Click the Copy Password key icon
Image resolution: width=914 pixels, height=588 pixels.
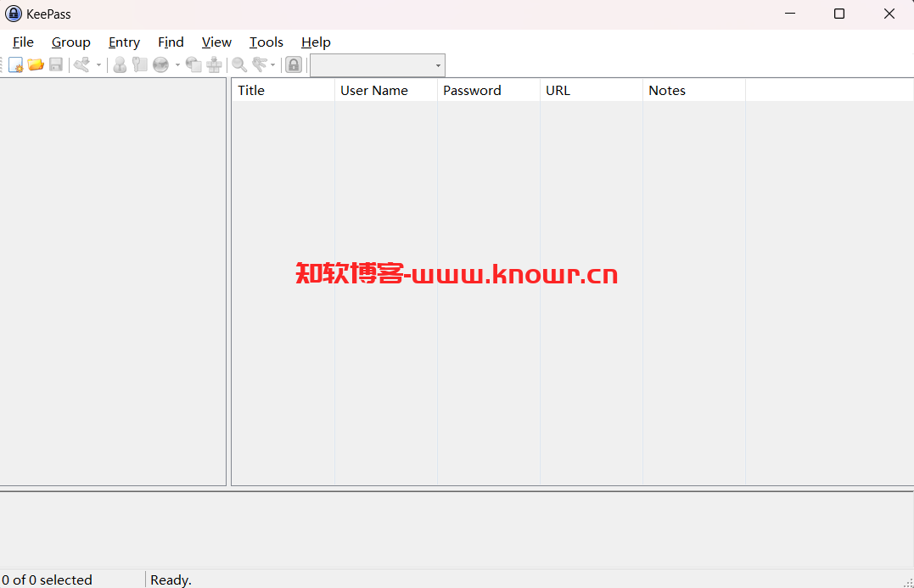tap(140, 64)
